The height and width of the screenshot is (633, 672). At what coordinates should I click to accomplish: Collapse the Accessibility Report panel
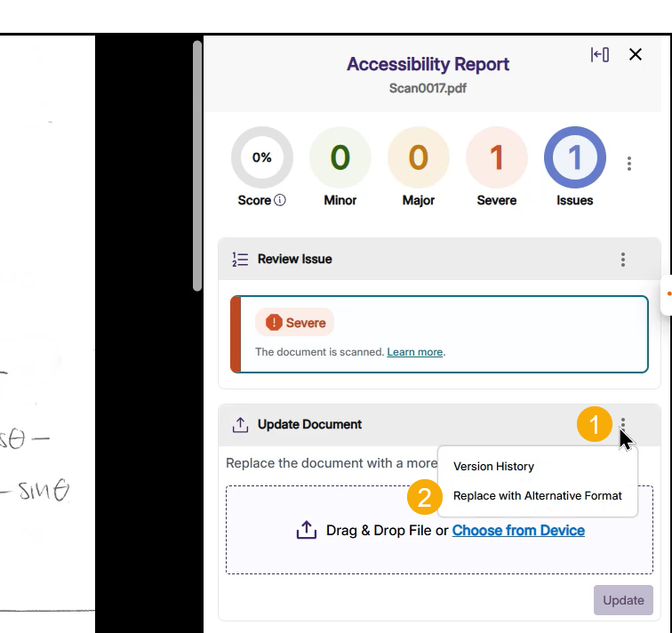(x=600, y=55)
